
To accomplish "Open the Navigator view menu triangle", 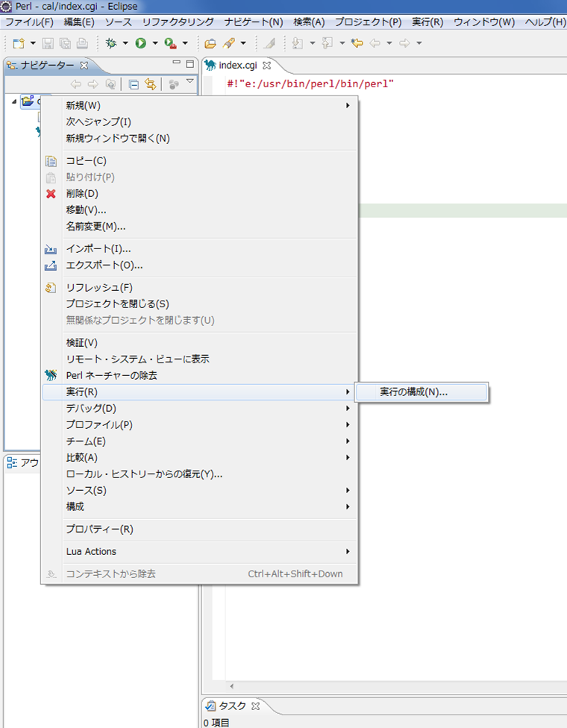I will [x=190, y=82].
